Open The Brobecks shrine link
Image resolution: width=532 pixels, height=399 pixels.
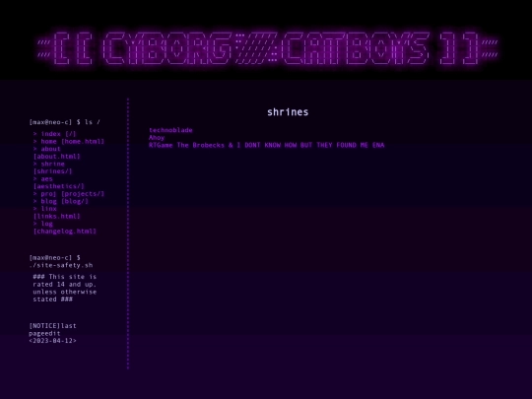(x=201, y=145)
